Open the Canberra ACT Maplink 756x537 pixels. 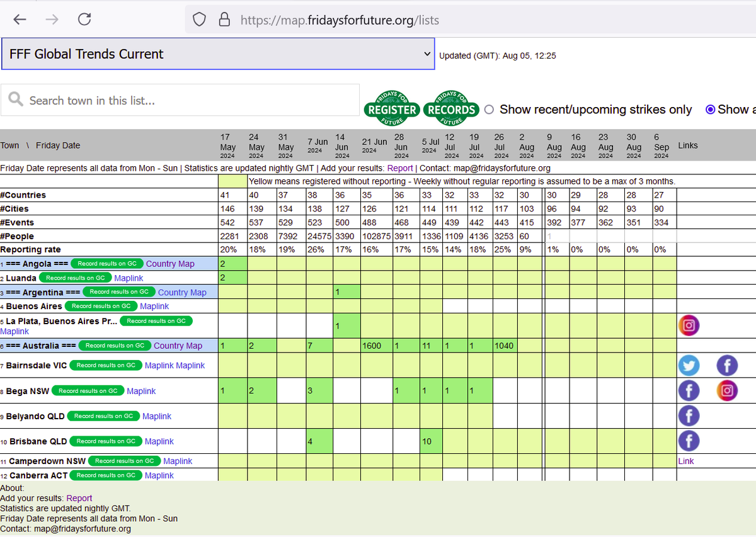[x=159, y=475]
